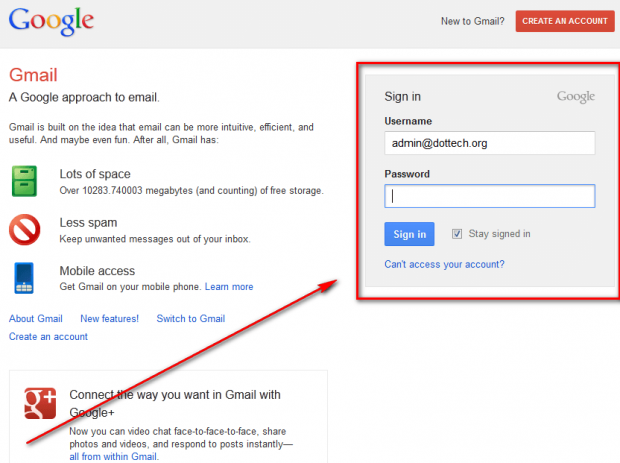Click the Less spam heading

[88, 223]
